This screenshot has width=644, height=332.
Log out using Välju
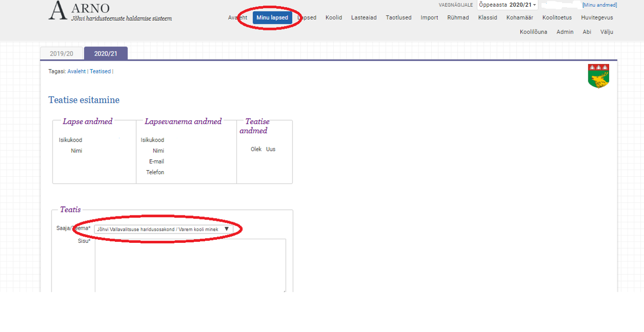606,32
